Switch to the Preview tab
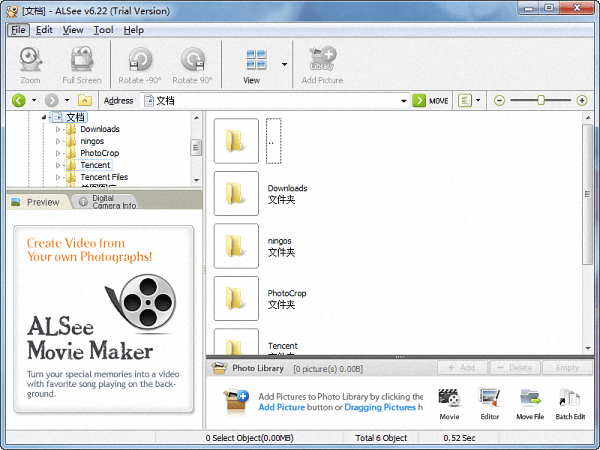This screenshot has height=450, width=600. point(37,202)
